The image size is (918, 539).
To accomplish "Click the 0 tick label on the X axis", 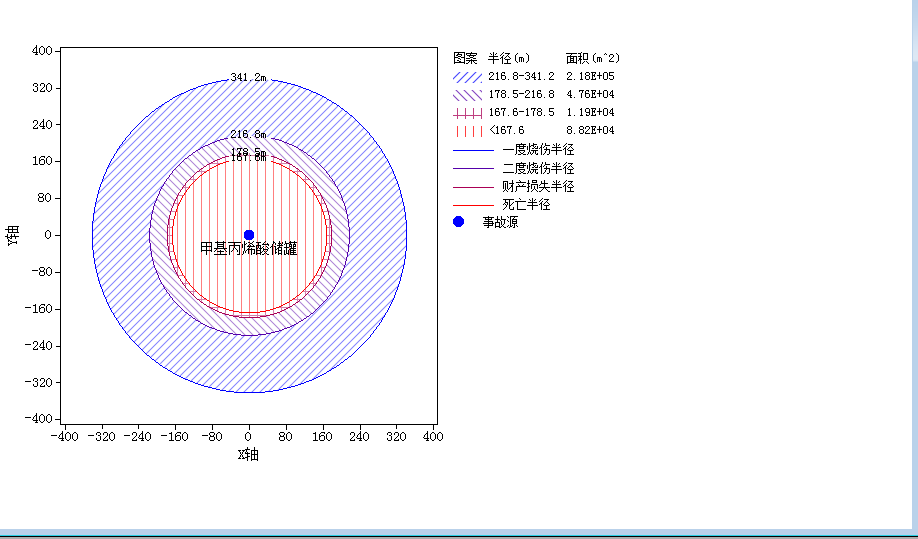I will tap(249, 437).
